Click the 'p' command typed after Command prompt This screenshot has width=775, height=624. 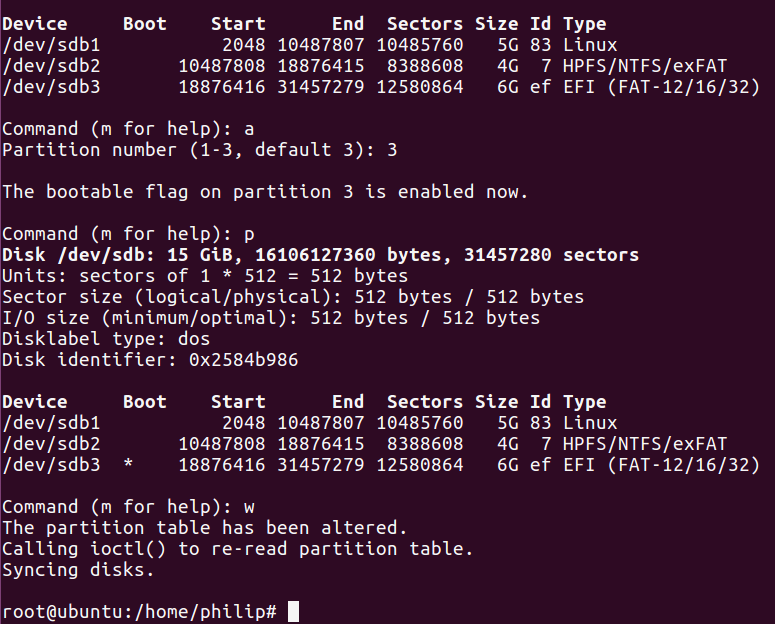click(x=249, y=234)
